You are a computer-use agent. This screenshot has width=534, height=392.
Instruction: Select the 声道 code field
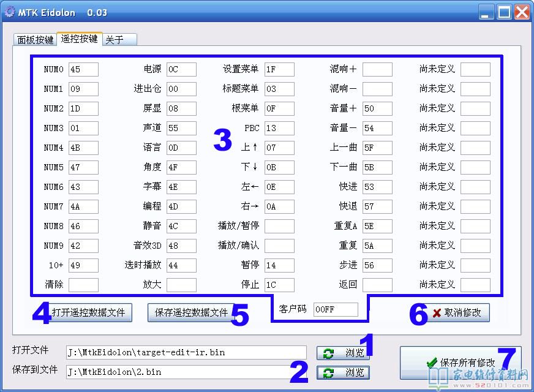point(181,129)
